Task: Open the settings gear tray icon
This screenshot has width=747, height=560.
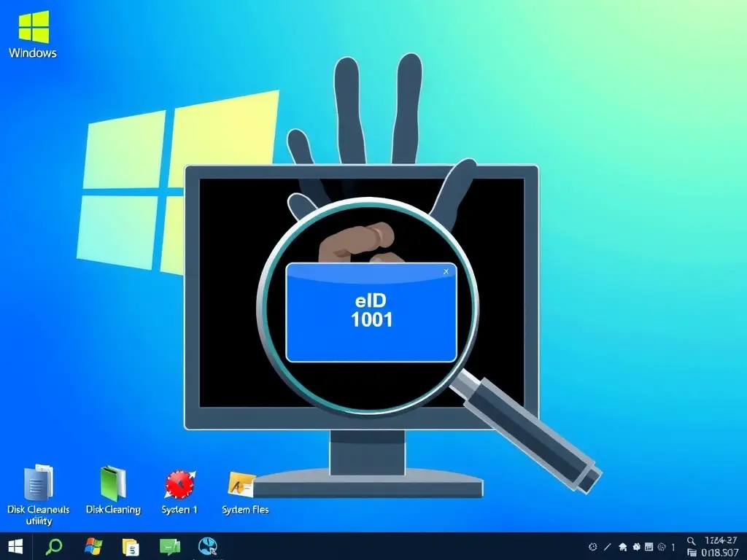Action: point(592,547)
